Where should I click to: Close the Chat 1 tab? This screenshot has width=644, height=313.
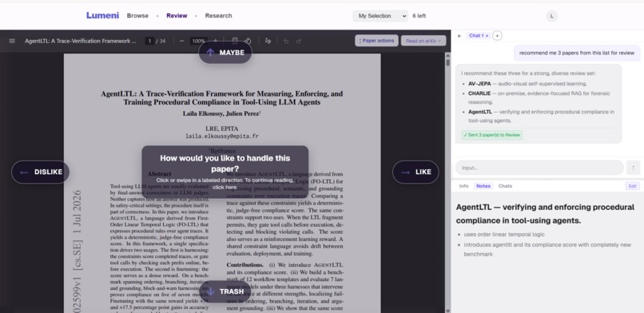point(487,36)
